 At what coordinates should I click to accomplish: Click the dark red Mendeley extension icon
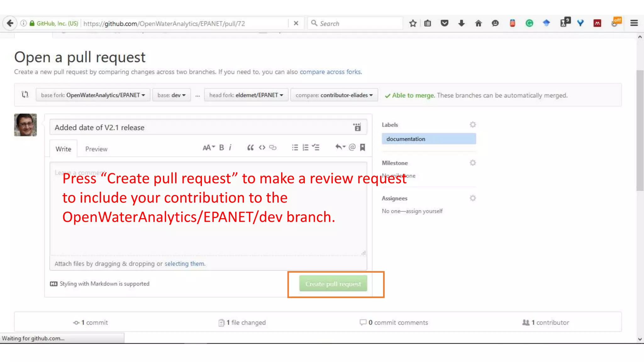point(597,23)
